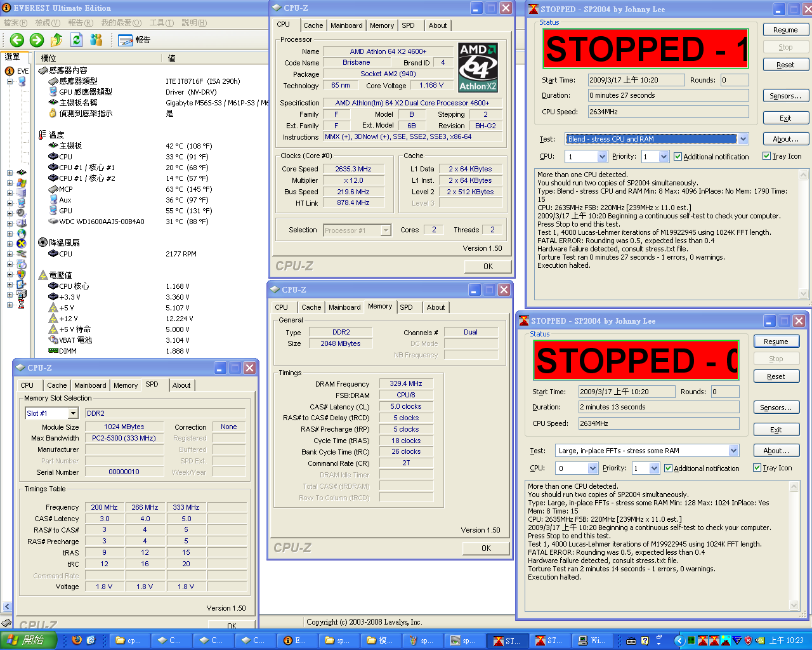This screenshot has width=812, height=650.
Task: Click Exit in the bottom SP2004 window
Action: pyautogui.click(x=776, y=430)
